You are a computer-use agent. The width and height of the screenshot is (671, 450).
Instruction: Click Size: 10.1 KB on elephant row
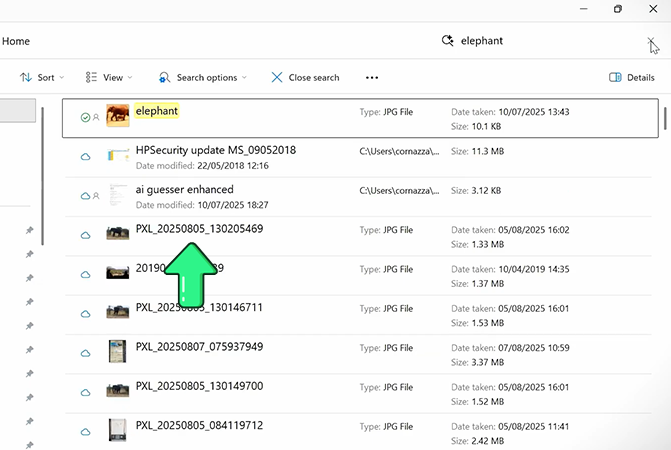[x=476, y=126]
